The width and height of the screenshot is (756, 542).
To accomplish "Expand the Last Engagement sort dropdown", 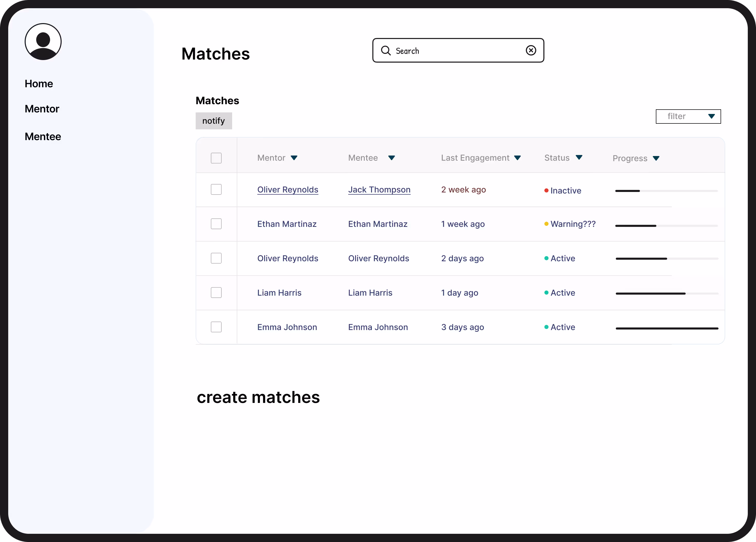I will (x=517, y=158).
